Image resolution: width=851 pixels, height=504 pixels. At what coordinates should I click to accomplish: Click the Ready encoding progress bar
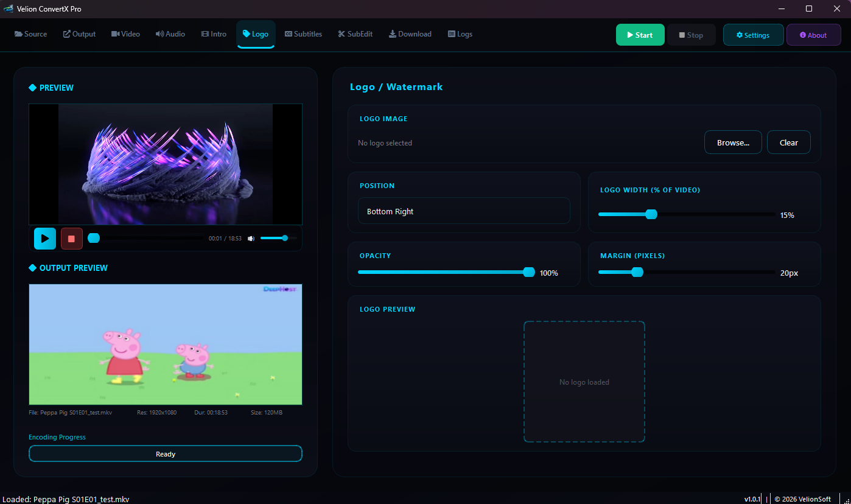[166, 454]
